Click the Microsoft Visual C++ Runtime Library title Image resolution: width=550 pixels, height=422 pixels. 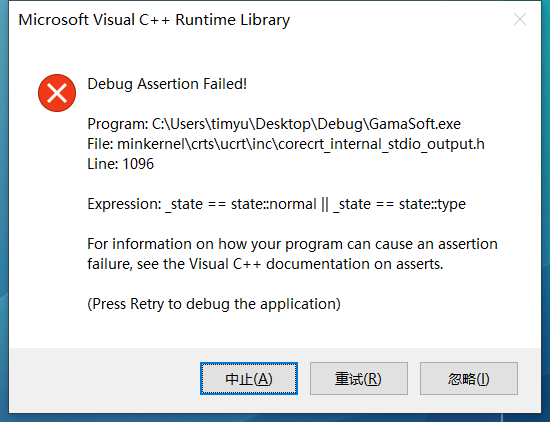154,20
